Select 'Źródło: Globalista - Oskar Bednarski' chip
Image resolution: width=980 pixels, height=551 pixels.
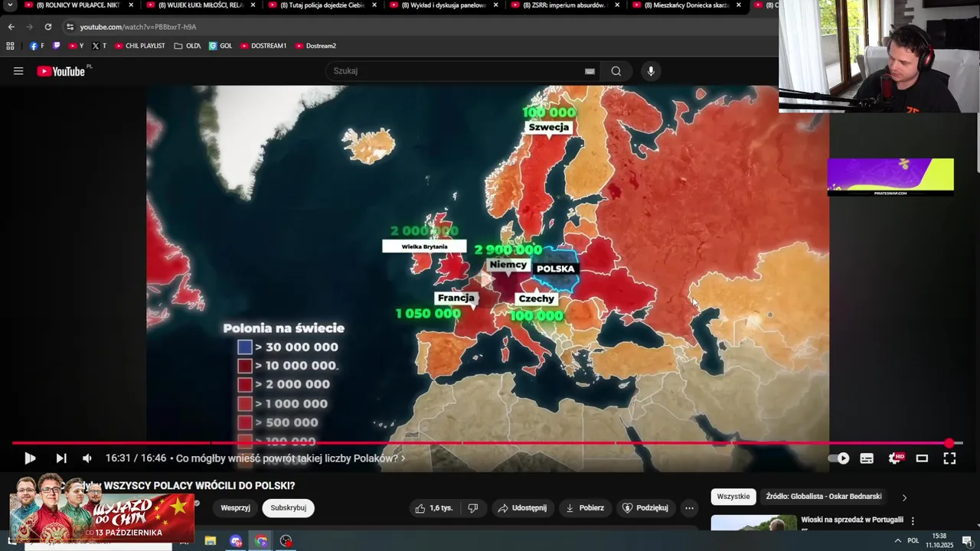tap(824, 497)
